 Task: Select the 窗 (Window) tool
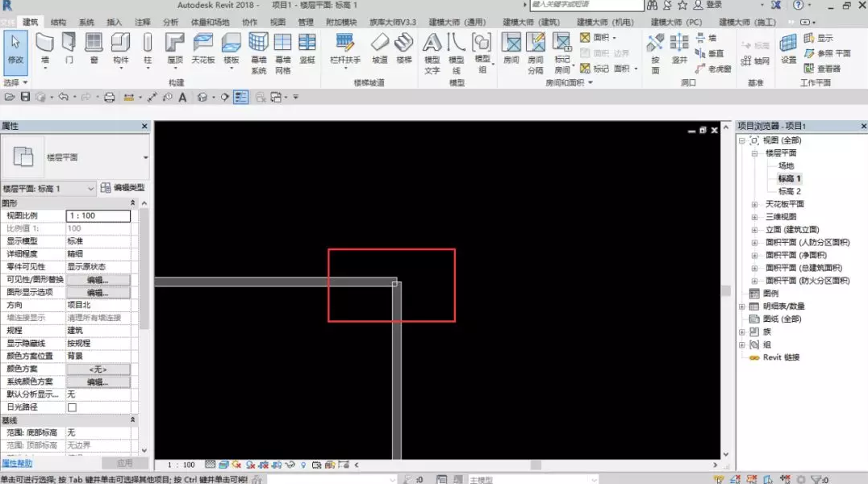point(94,48)
